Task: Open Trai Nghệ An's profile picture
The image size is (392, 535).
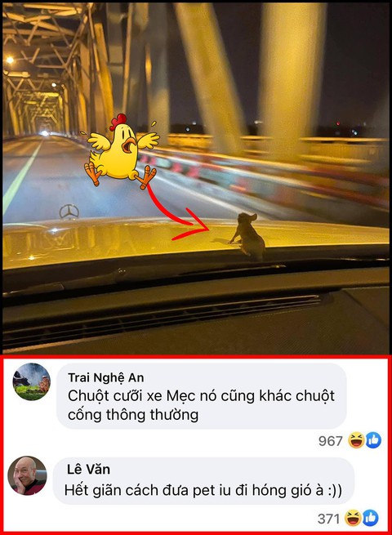Action: (x=31, y=381)
